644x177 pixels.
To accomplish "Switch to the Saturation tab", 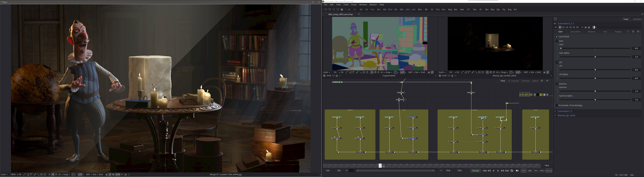I will point(575,32).
